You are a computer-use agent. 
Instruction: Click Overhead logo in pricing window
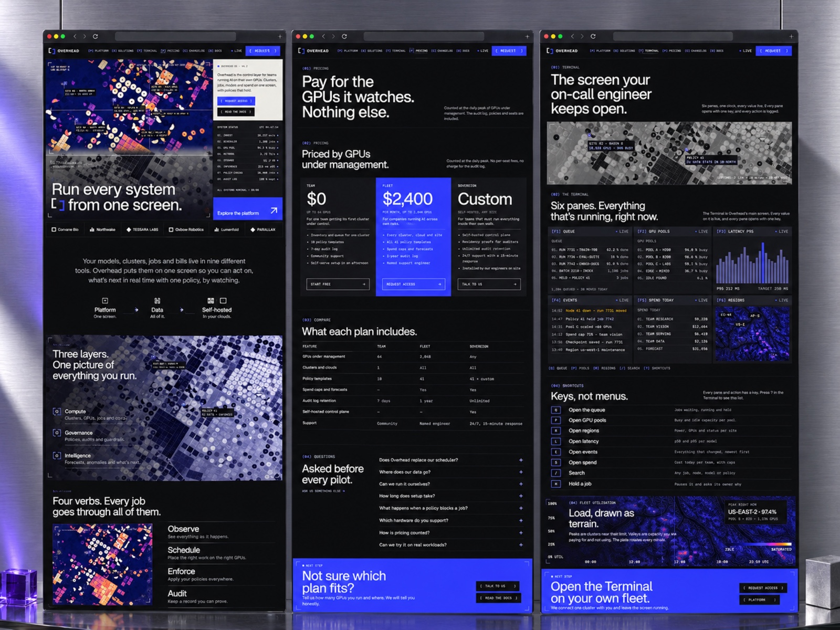313,51
